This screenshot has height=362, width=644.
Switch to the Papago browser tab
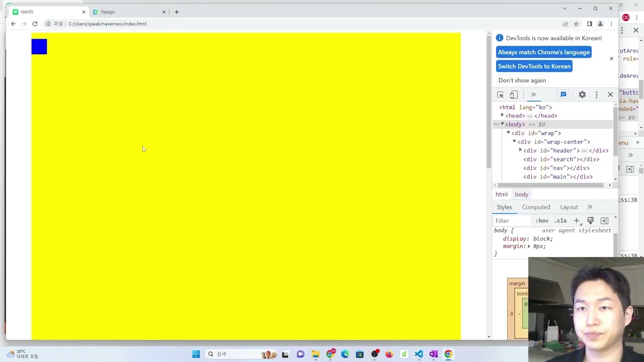pos(129,12)
